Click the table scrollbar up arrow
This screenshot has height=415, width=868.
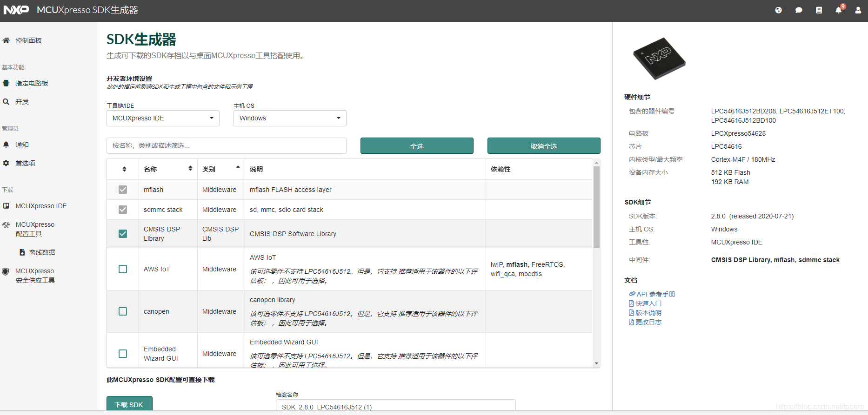click(596, 163)
